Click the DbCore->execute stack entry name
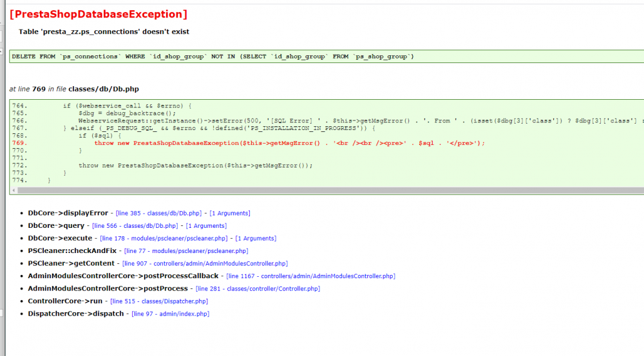 60,238
